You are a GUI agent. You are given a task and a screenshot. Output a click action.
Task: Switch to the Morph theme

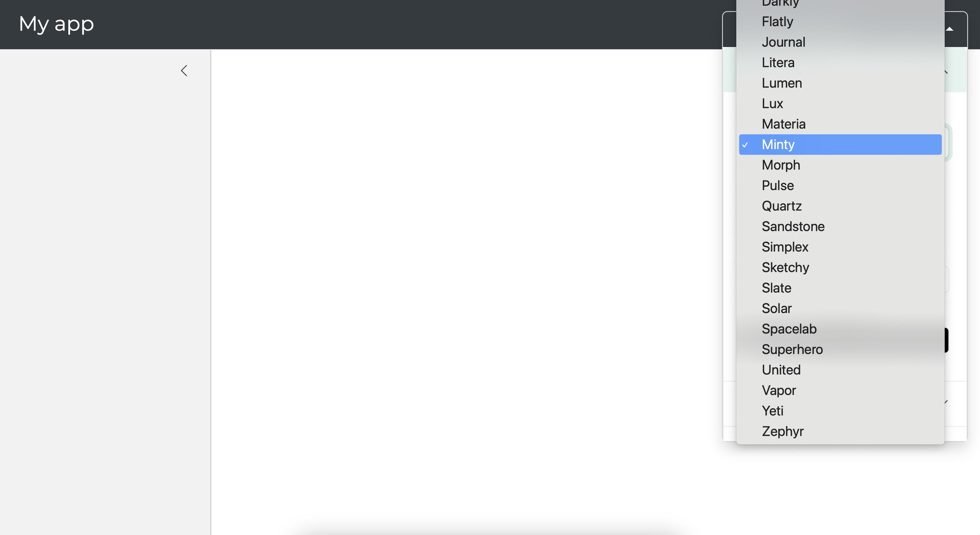tap(840, 165)
